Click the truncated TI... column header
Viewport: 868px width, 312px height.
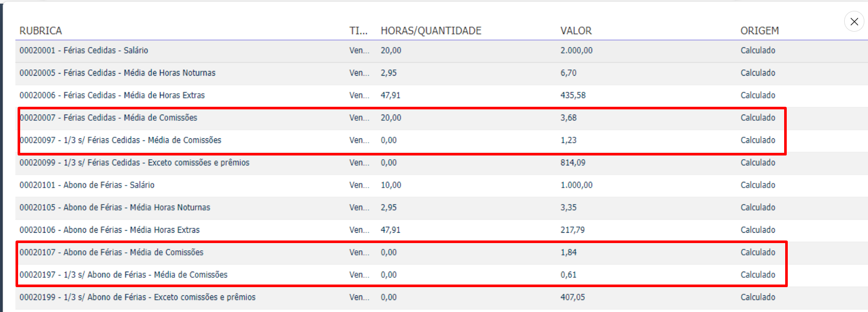tap(359, 31)
